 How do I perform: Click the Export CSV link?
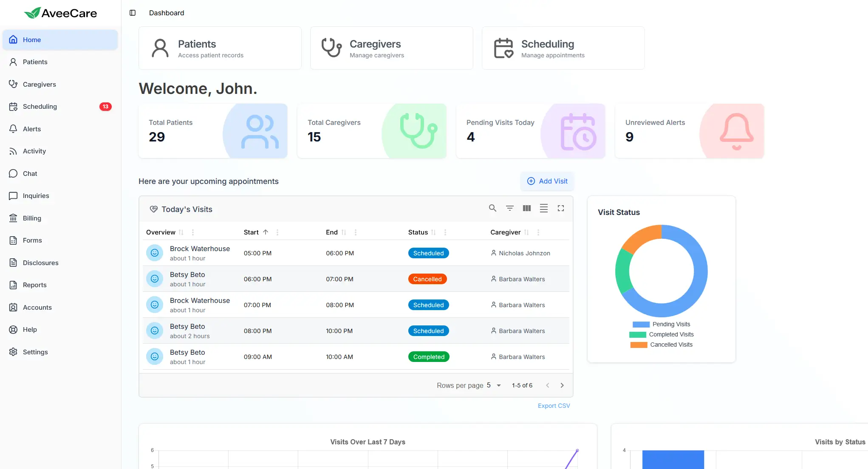coord(554,406)
